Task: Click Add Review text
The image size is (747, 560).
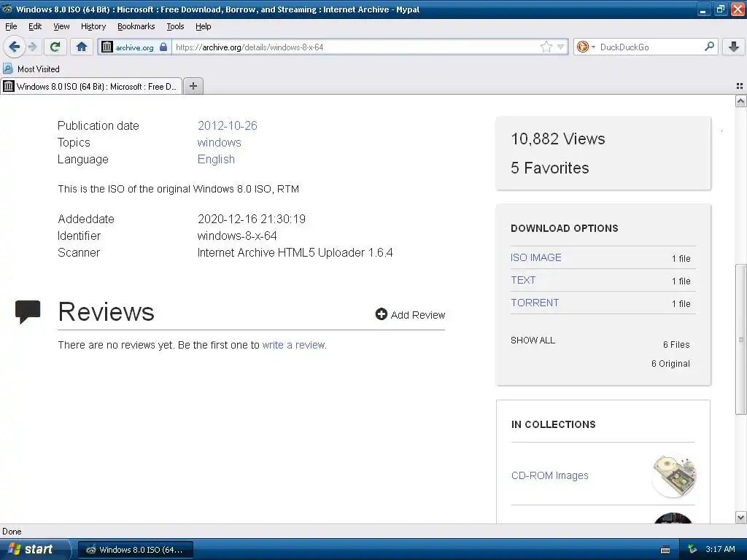Action: click(418, 315)
